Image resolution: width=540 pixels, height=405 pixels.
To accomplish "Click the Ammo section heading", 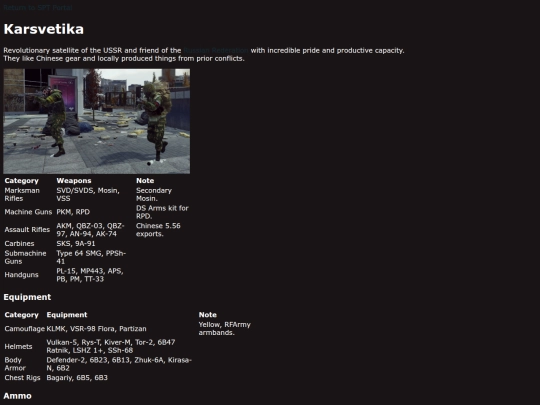I will [x=18, y=396].
